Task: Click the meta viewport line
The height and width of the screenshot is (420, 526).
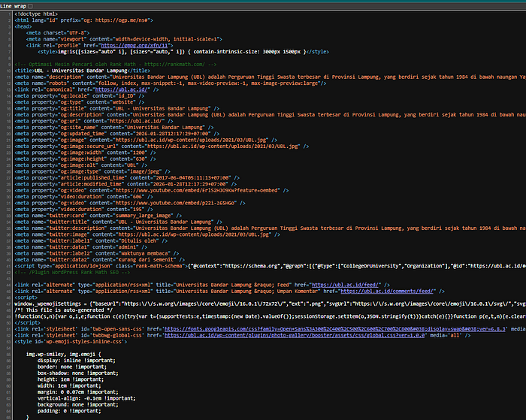Action: 124,39
